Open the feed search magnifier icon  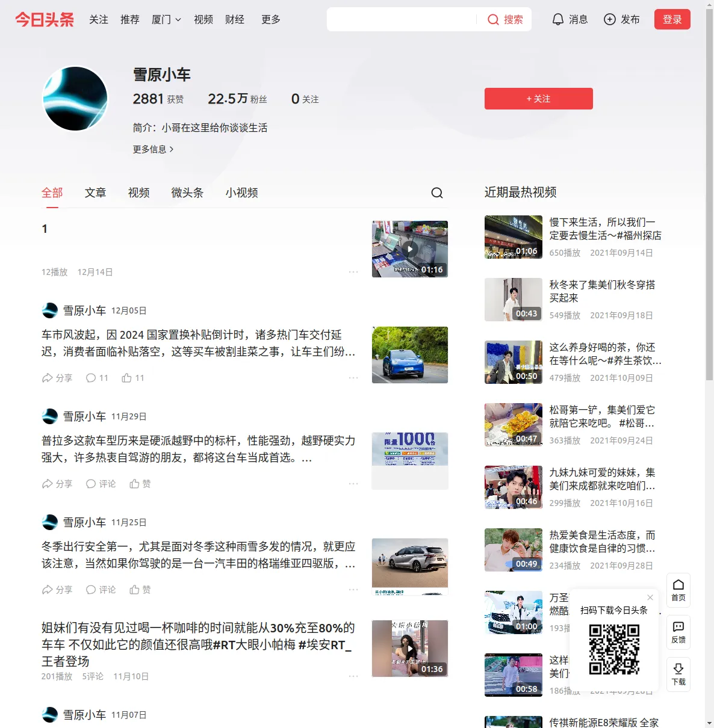pos(437,193)
